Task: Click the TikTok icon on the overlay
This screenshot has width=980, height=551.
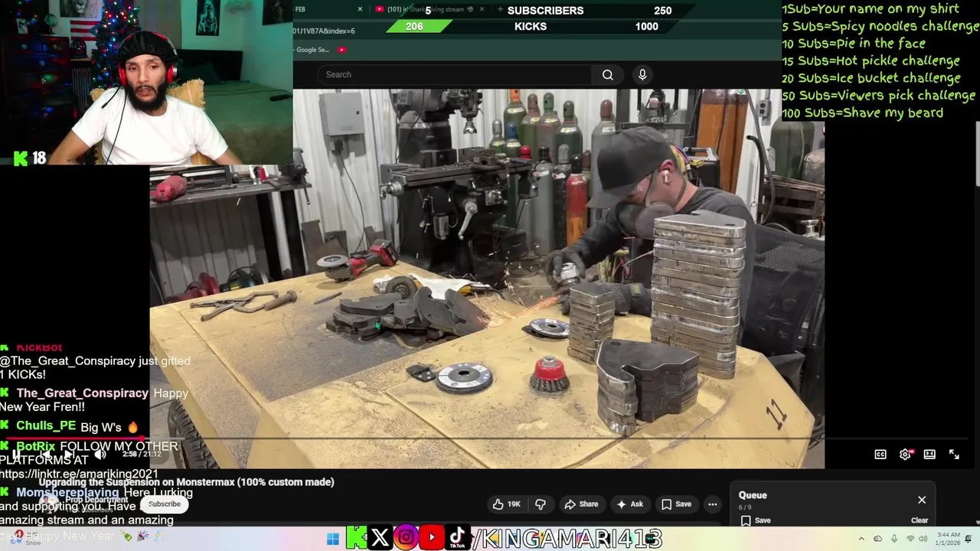Action: (x=457, y=538)
